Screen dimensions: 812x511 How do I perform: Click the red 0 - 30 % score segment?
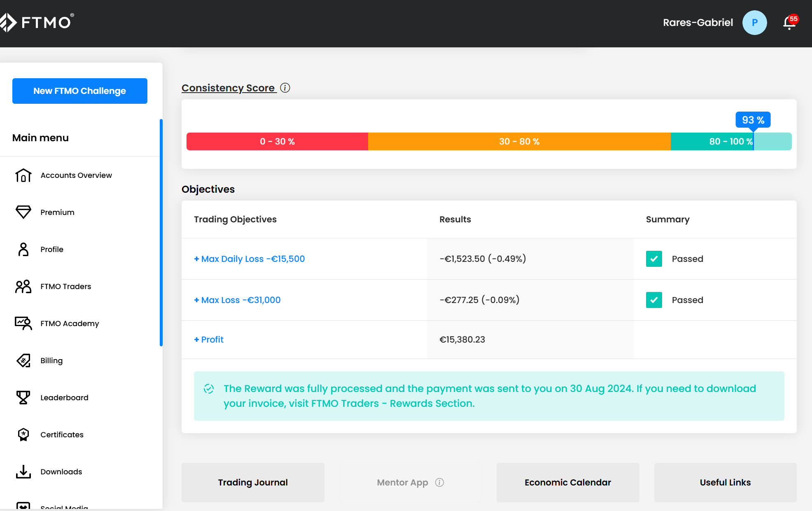[x=277, y=141]
